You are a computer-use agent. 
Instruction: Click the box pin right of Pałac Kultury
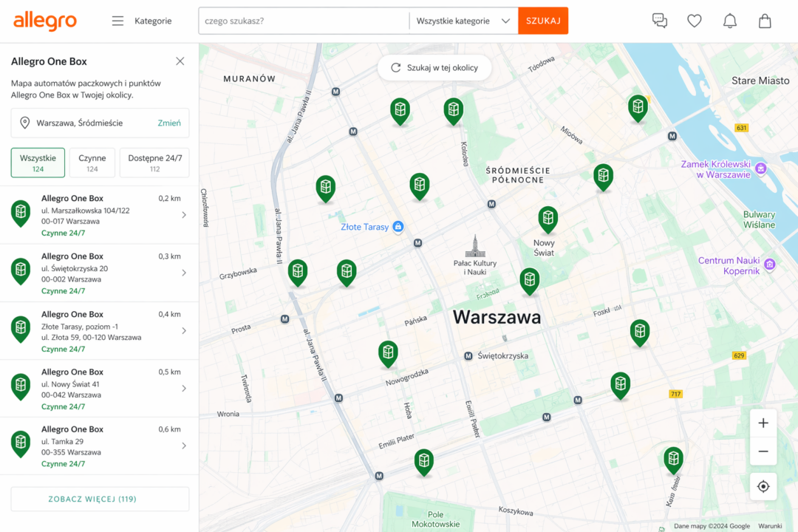[529, 281]
